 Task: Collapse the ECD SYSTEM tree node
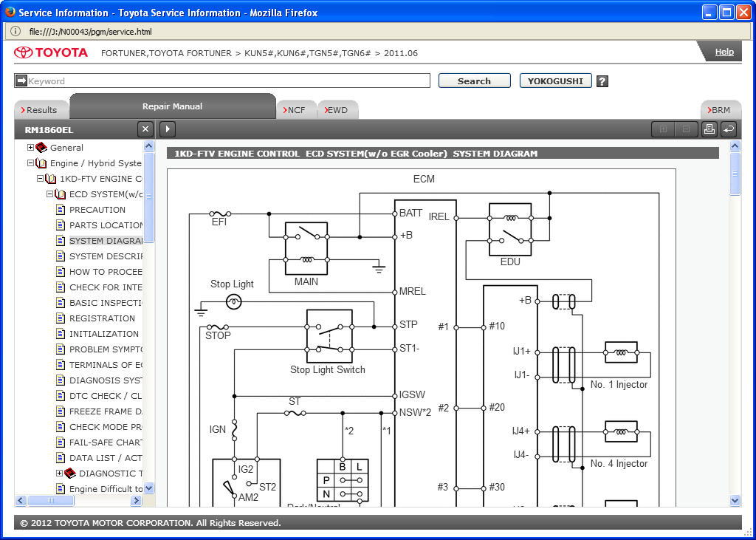49,194
